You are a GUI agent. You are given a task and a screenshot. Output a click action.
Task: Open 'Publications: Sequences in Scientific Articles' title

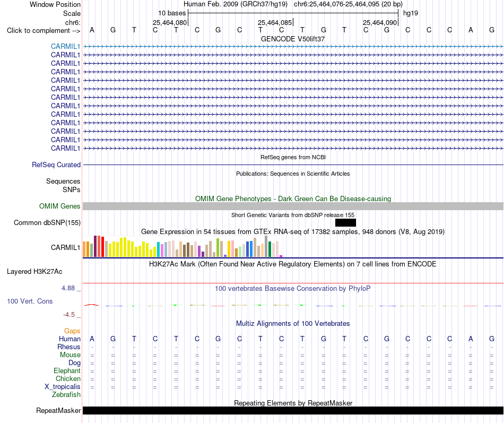click(293, 174)
